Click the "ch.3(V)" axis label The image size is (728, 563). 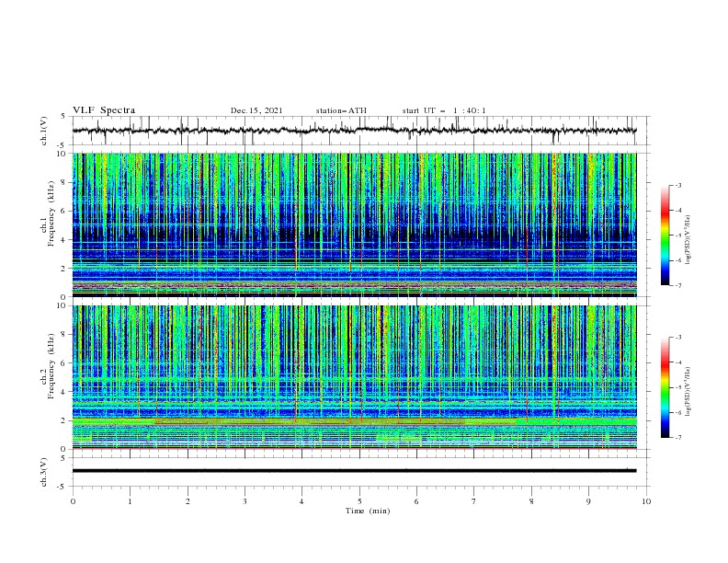44,472
